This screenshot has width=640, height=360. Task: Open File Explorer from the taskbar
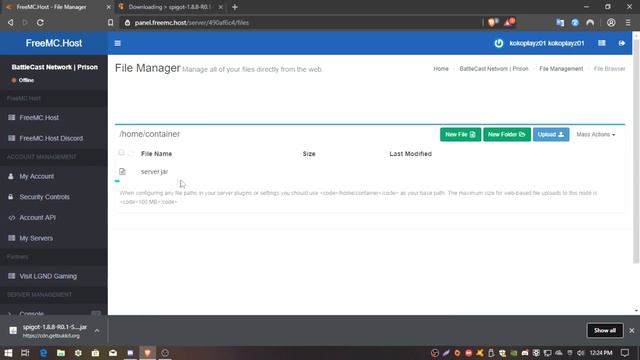(61, 353)
